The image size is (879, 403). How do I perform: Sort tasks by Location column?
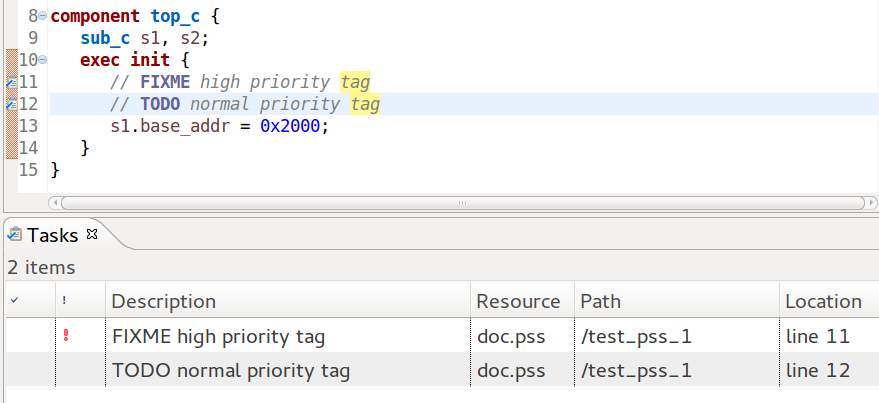point(829,302)
